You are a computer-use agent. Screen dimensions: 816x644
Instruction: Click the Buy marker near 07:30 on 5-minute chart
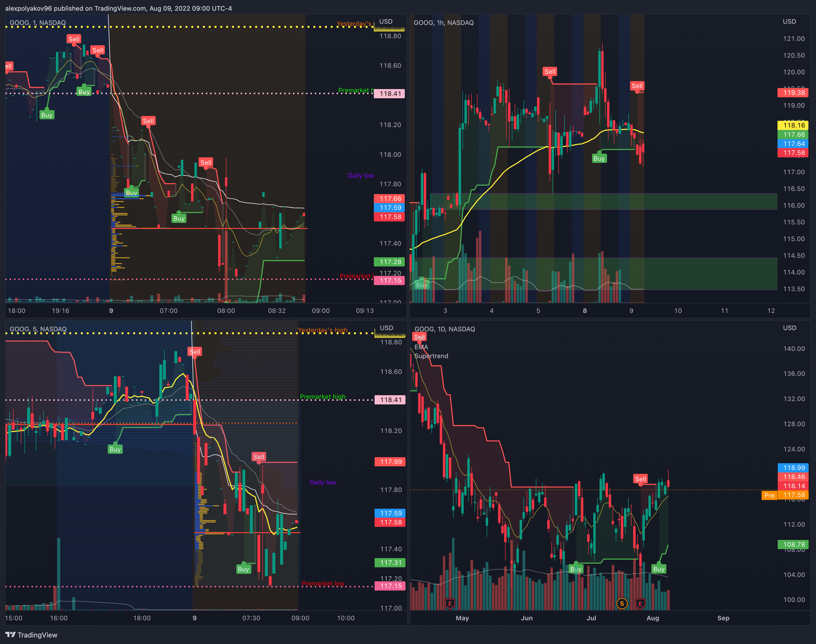tap(243, 569)
